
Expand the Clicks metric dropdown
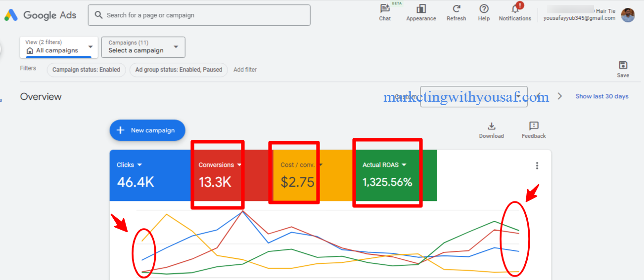(x=139, y=165)
